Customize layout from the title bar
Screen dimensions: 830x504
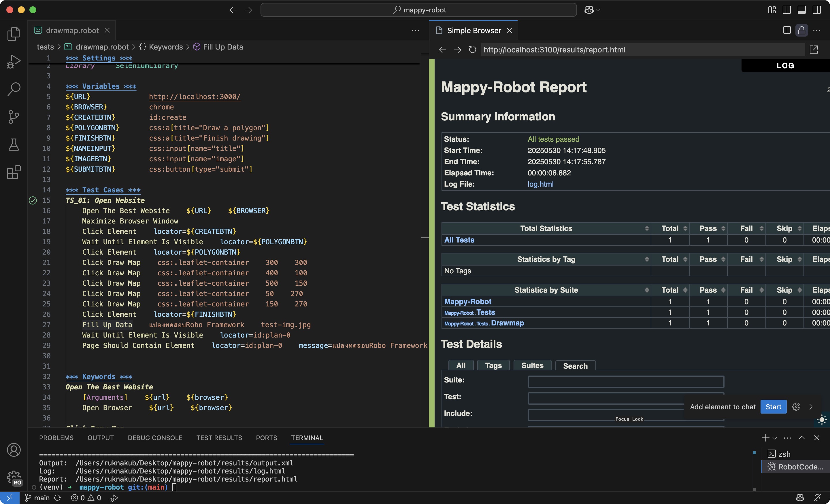click(772, 10)
